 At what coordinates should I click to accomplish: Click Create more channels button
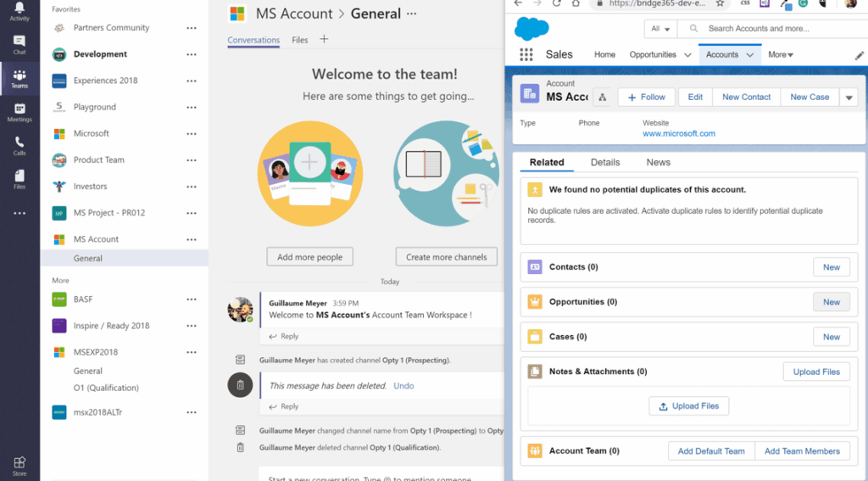tap(446, 257)
